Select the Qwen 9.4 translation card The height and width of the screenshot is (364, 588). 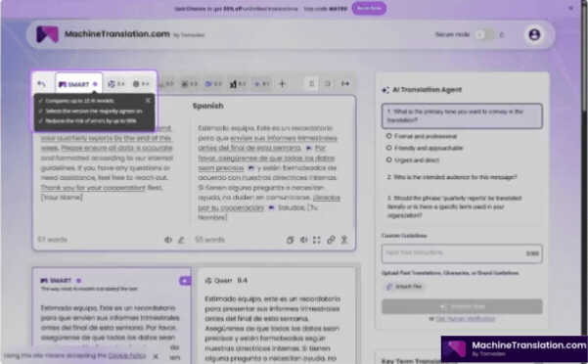point(276,316)
